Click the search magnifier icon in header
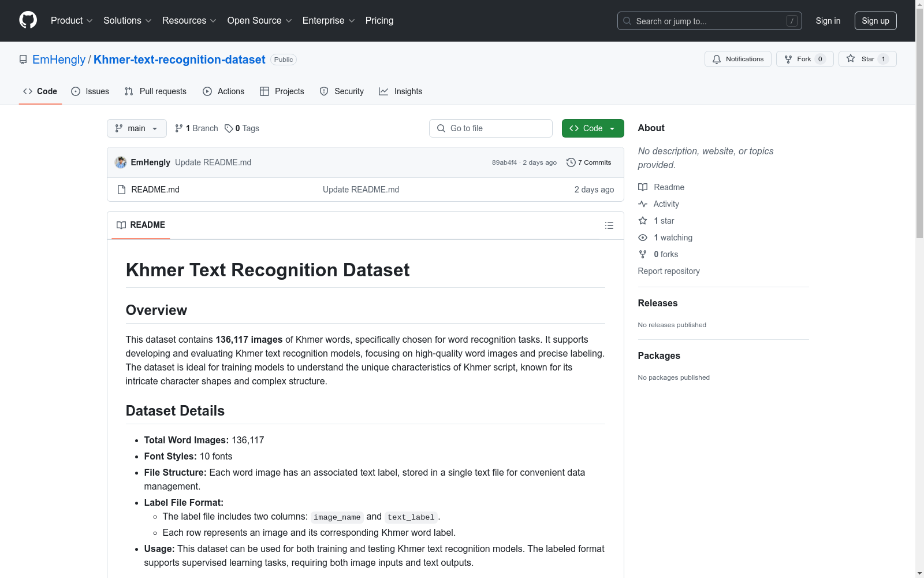Screen dimensions: 924x578 [x=627, y=21]
